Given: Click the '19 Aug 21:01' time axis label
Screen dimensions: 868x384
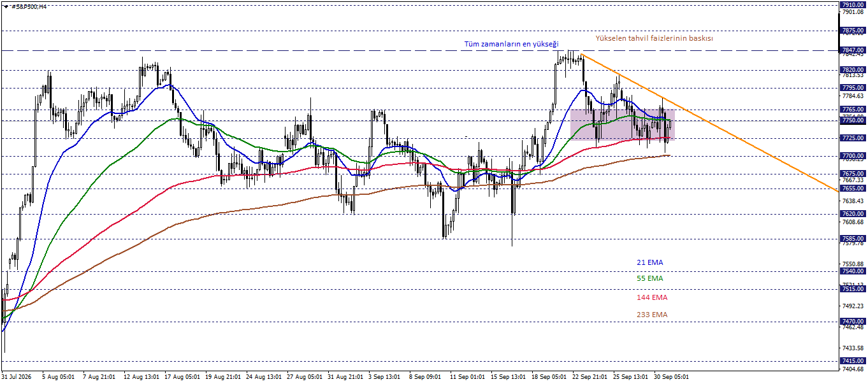Looking at the screenshot, I should click(x=224, y=377).
